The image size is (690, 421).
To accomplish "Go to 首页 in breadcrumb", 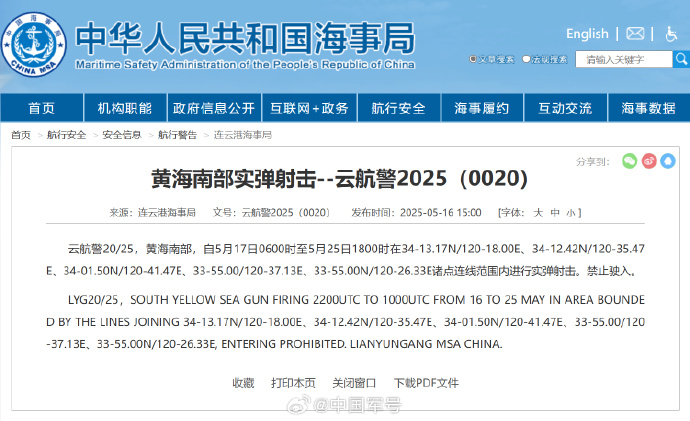I will [x=21, y=135].
